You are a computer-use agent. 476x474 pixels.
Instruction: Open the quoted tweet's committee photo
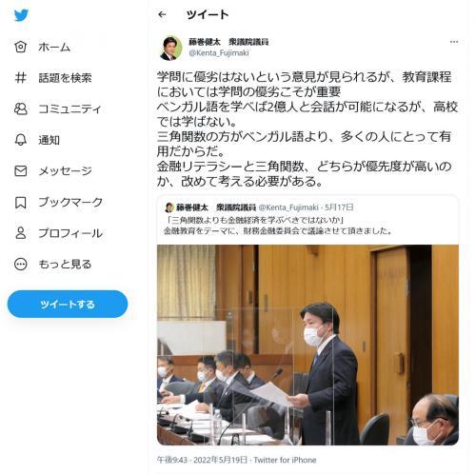(307, 345)
